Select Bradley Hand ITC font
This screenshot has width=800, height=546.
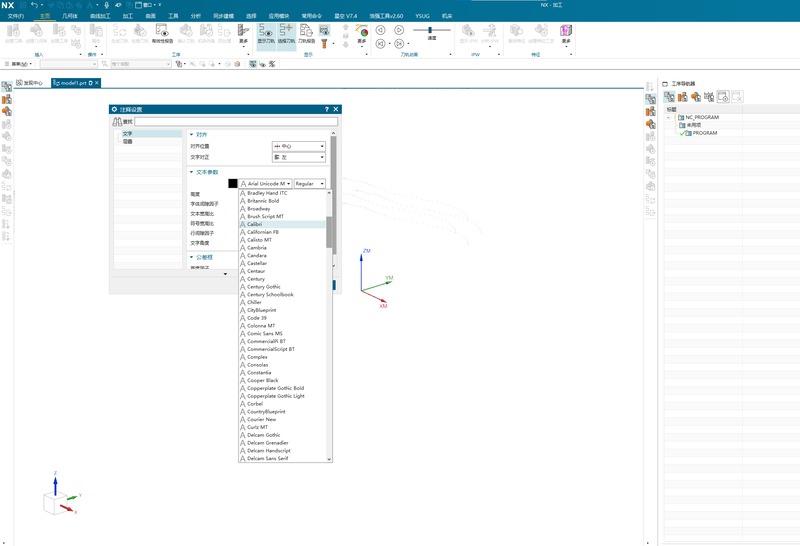tap(282, 193)
